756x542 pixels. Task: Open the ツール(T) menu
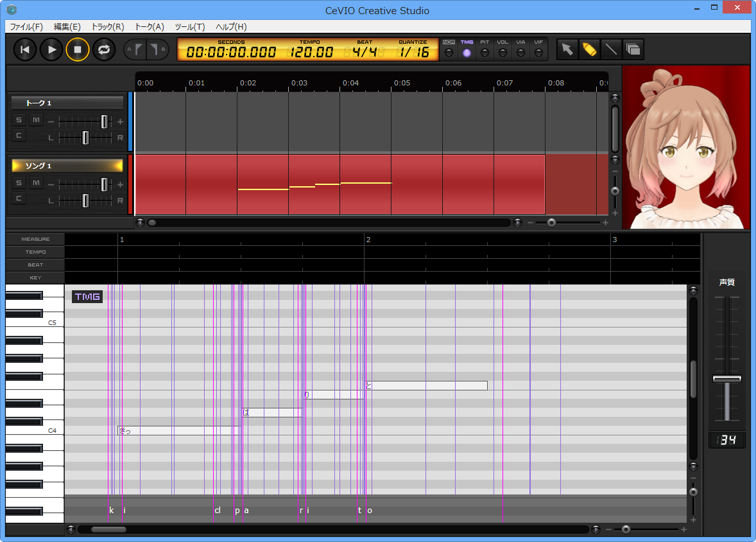point(189,26)
